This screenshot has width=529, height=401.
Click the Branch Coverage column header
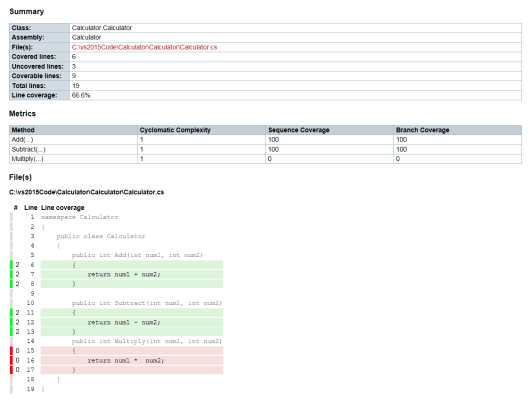tap(422, 130)
